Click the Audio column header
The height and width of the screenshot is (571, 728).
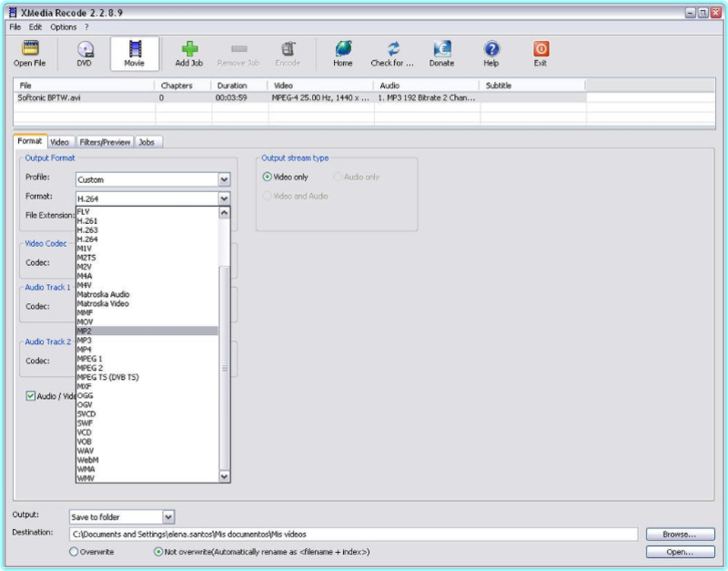click(427, 86)
